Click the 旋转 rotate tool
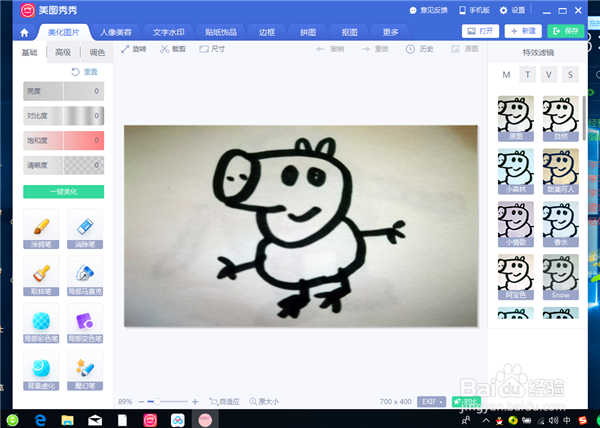This screenshot has width=600, height=428. 134,49
